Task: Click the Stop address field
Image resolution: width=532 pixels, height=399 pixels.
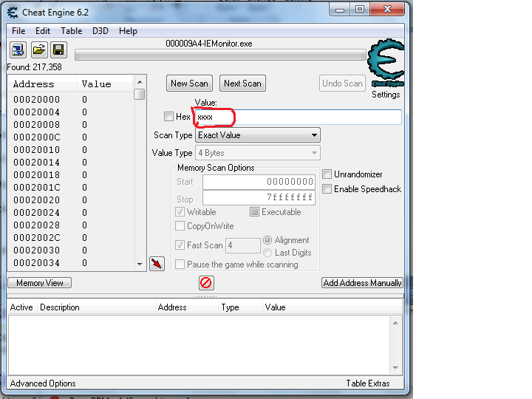Action: point(259,197)
